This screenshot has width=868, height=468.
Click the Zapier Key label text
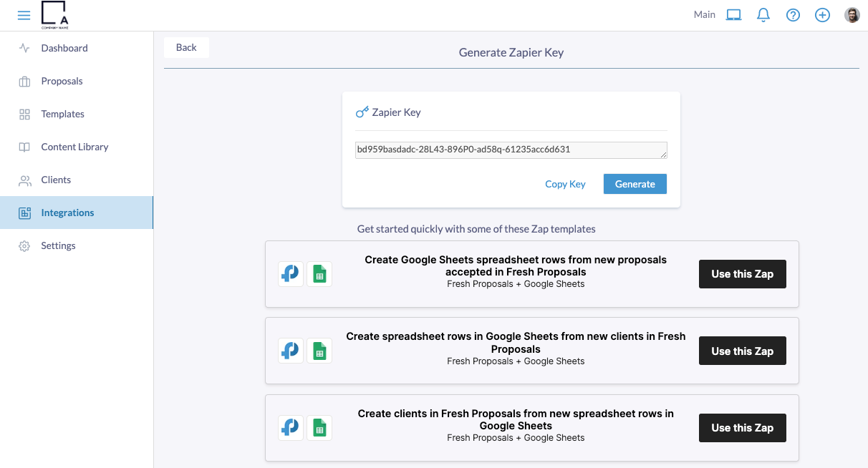tap(396, 112)
